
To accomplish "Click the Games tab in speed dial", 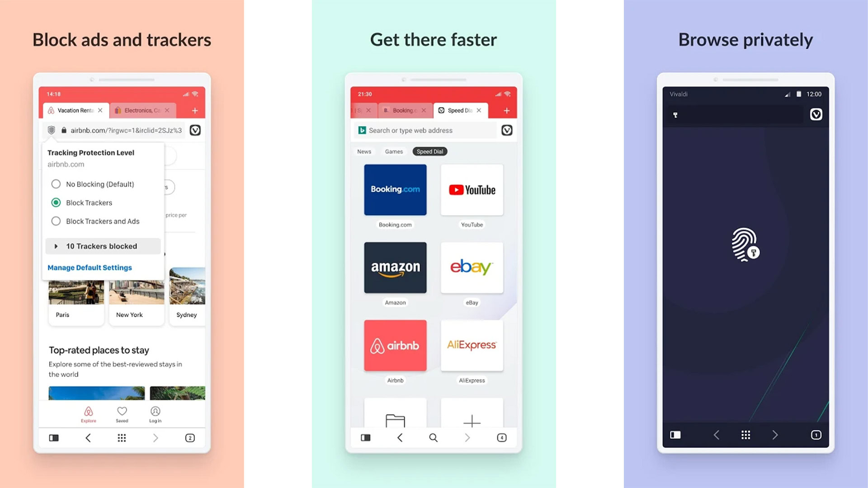I will (393, 151).
